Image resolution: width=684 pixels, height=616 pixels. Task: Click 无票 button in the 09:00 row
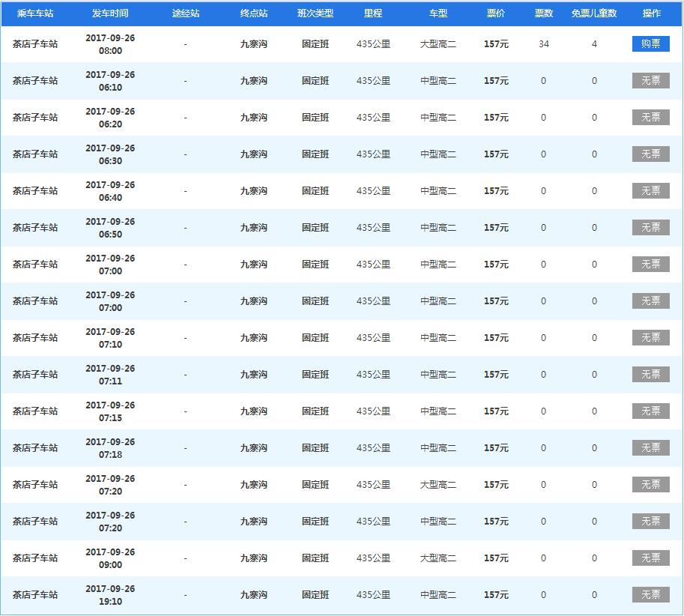(650, 558)
